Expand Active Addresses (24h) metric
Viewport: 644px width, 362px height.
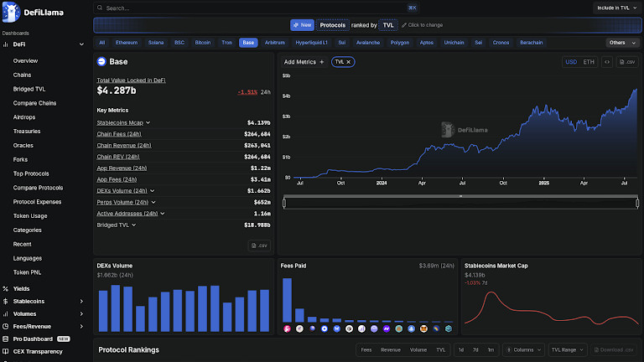pos(163,214)
